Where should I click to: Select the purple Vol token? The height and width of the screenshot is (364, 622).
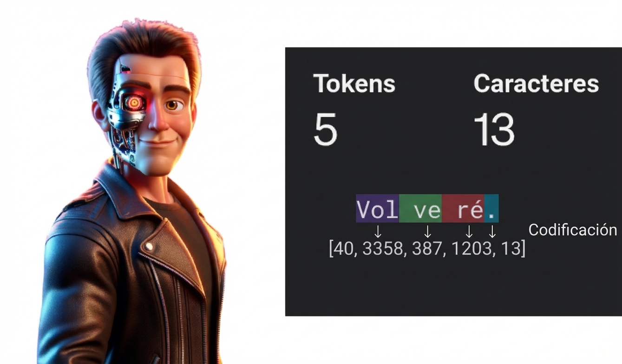click(377, 208)
